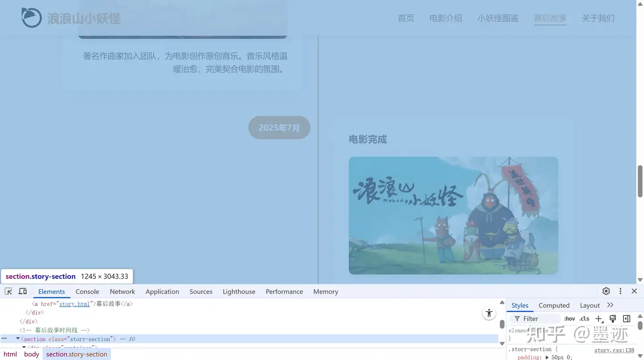Screen dimensions: 644x360
Task: Open the ellipsis menu beside the section node
Action: click(4, 339)
